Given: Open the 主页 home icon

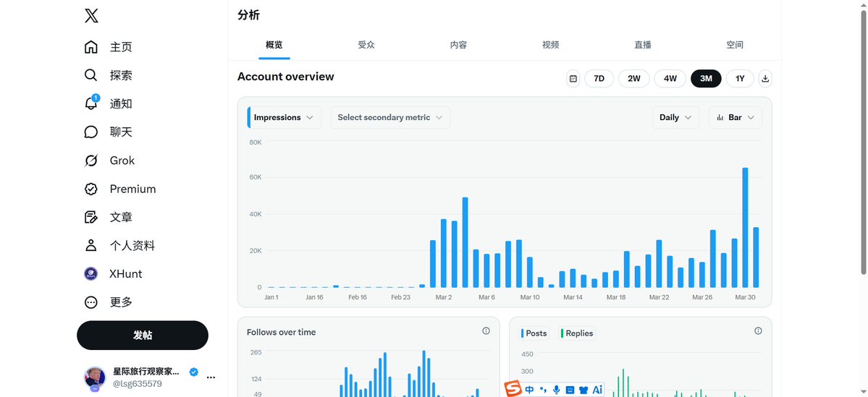Looking at the screenshot, I should tap(90, 47).
